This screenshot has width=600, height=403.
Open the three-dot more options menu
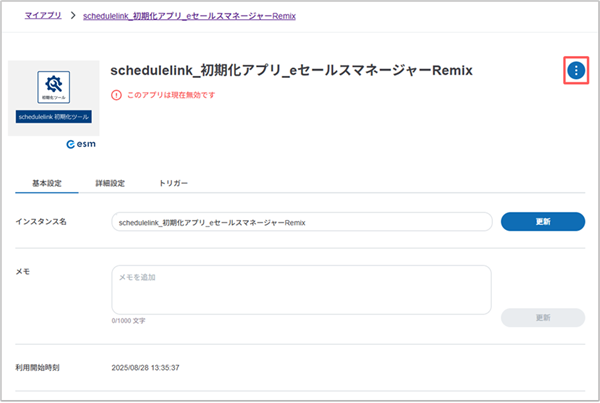pyautogui.click(x=575, y=70)
